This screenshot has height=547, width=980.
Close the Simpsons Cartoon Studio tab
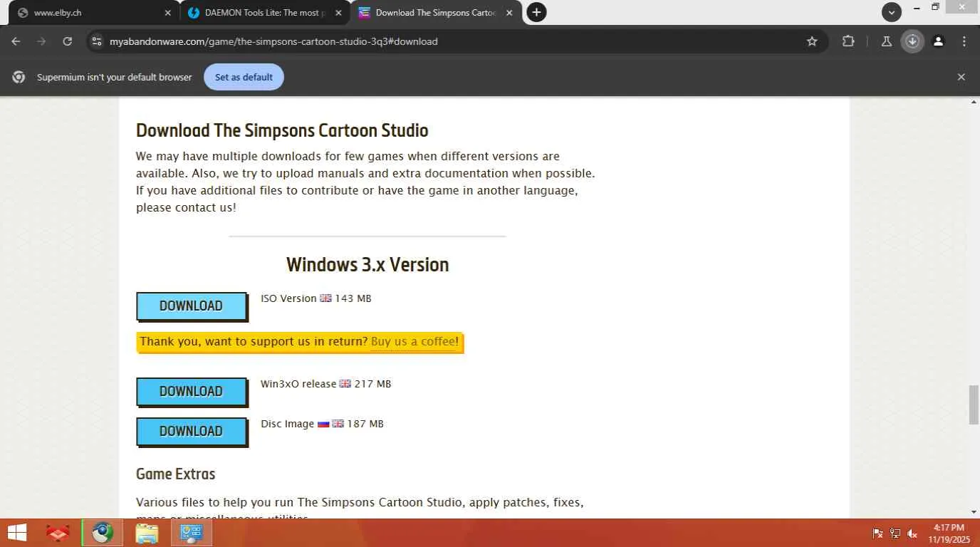509,13
